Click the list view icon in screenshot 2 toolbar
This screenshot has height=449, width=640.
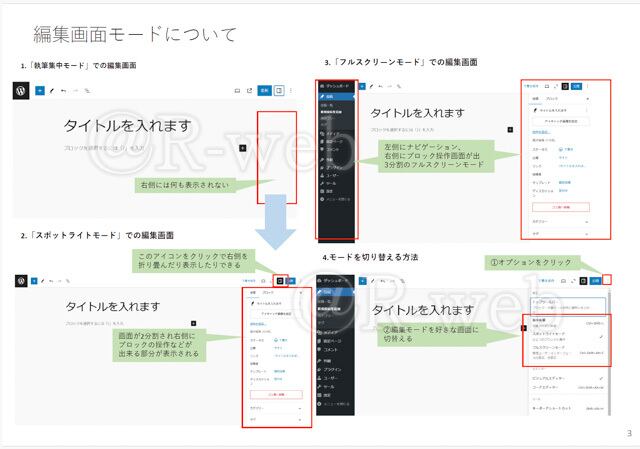point(68,281)
